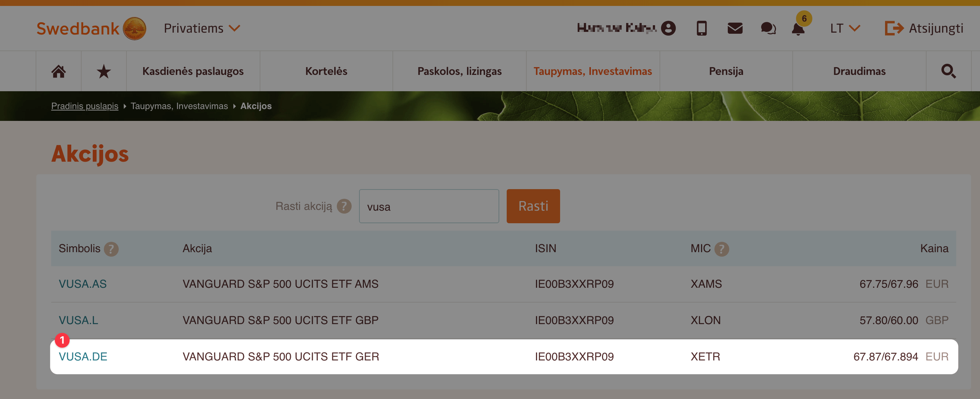The width and height of the screenshot is (980, 399).
Task: Open notifications bell with badge 6
Action: 799,28
